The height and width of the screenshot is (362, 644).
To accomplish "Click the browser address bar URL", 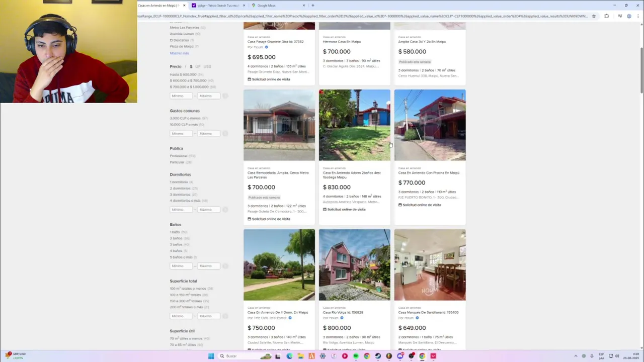I will [x=362, y=16].
